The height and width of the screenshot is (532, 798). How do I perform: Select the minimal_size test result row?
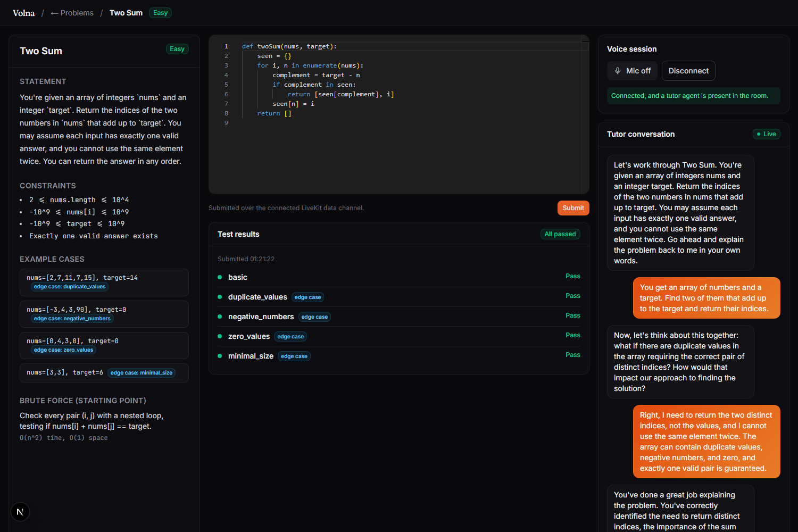coord(399,356)
